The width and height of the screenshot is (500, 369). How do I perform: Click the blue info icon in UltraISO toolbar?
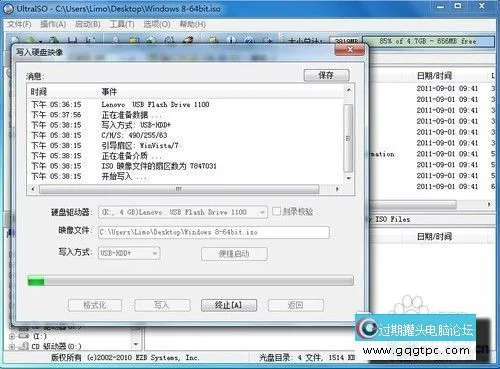coord(231,40)
